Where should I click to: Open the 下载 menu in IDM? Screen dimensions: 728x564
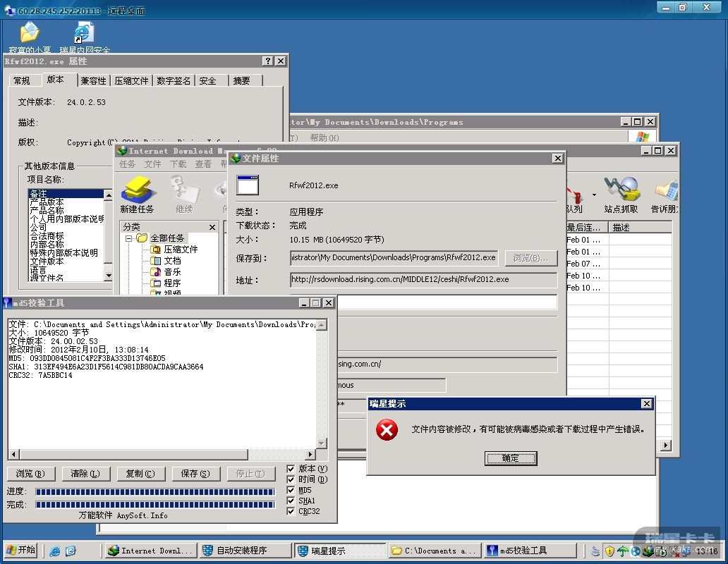178,164
